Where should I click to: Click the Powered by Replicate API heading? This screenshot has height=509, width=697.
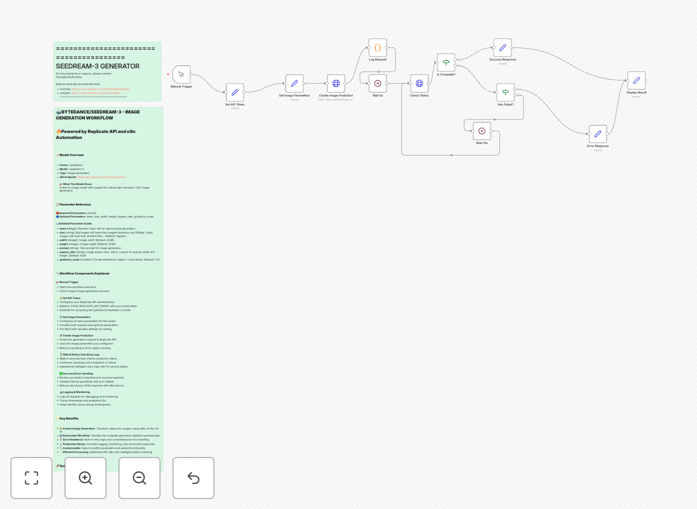click(96, 134)
